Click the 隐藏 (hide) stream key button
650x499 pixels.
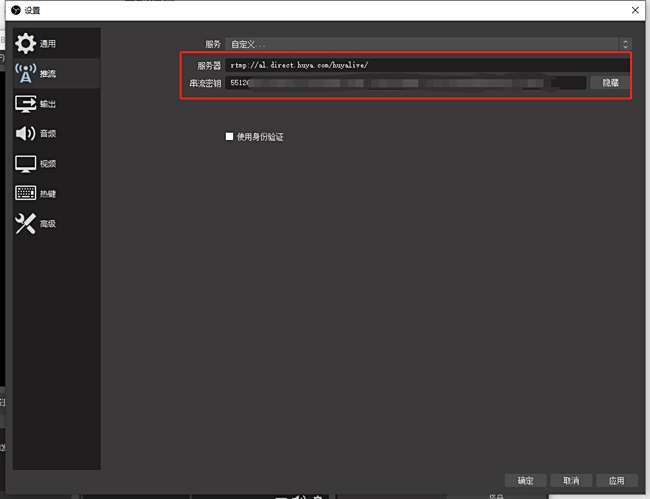(610, 83)
